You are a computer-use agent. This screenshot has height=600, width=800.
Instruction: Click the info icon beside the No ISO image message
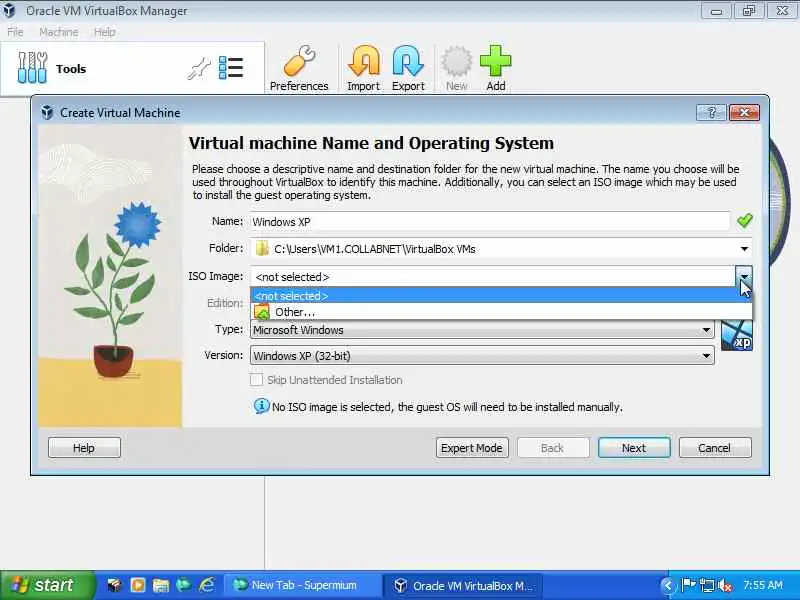261,406
